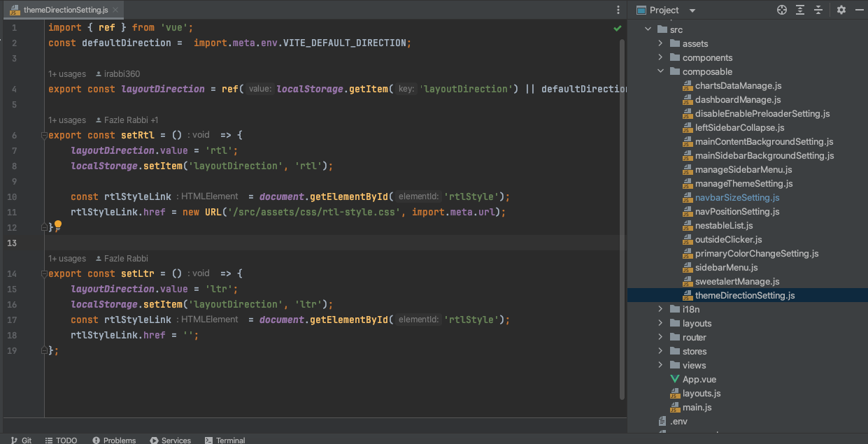Toggle code fold for setLtr function

coord(44,273)
